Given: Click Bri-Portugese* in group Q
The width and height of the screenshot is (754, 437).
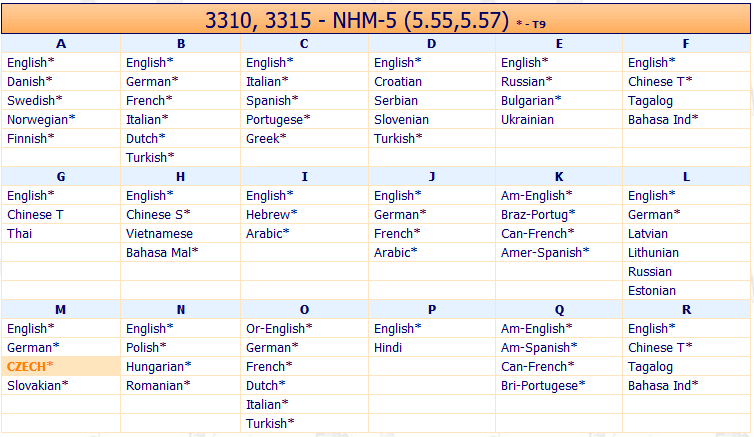Looking at the screenshot, I should coord(543,386).
